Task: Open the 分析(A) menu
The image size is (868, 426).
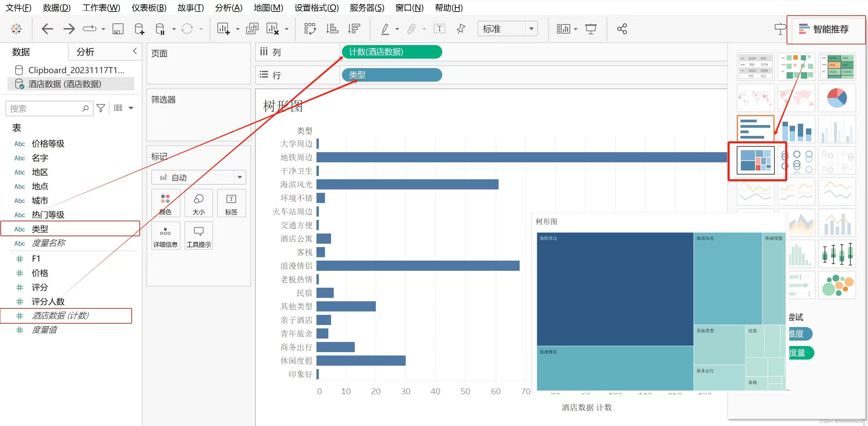Action: (228, 7)
